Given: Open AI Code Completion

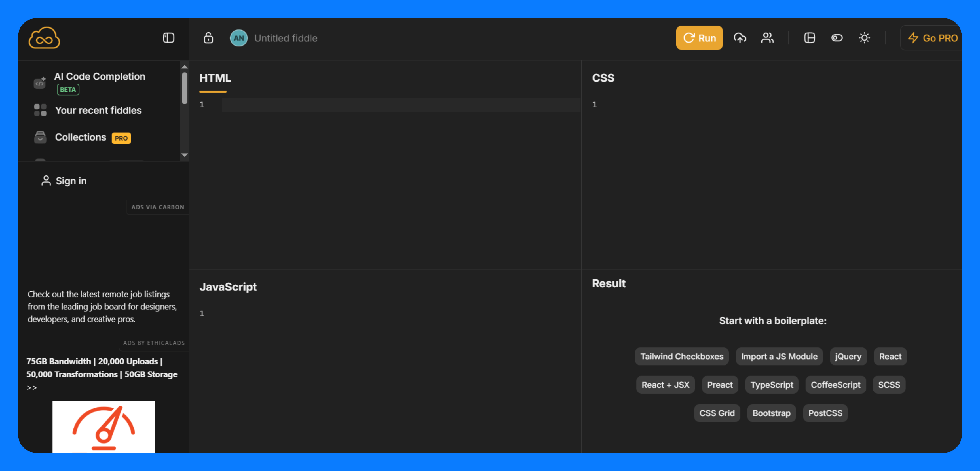Looking at the screenshot, I should pos(100,77).
